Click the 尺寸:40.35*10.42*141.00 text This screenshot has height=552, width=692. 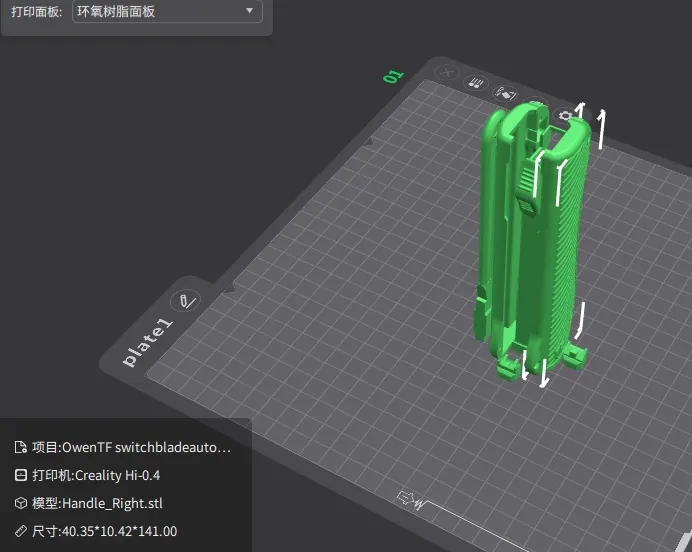coord(104,531)
